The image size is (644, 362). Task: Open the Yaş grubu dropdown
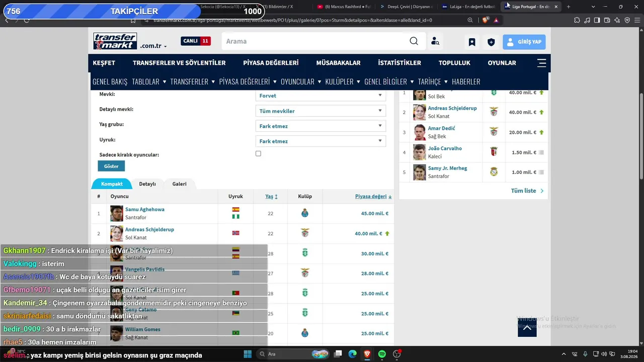click(x=320, y=126)
